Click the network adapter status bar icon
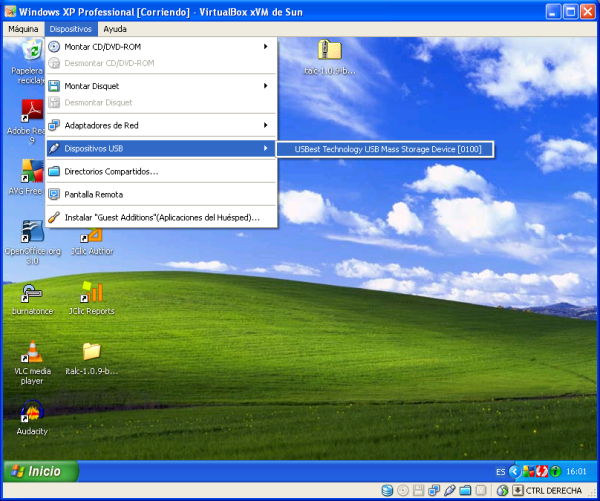The image size is (600, 501). pos(434,491)
